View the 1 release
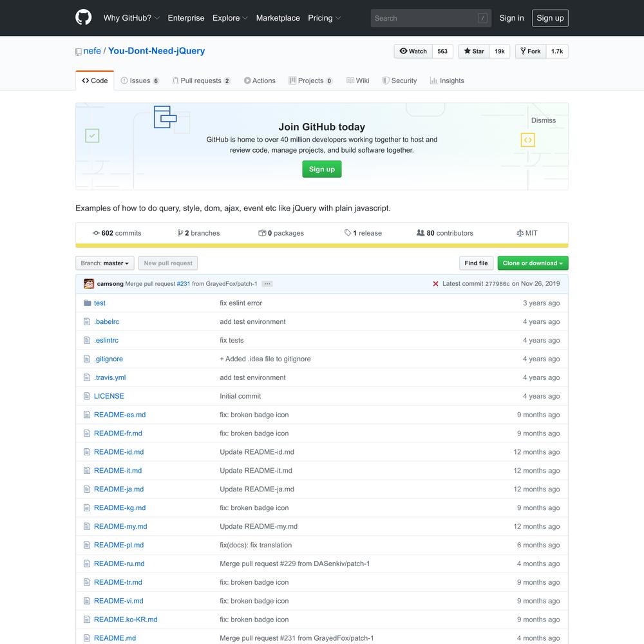 (x=363, y=233)
